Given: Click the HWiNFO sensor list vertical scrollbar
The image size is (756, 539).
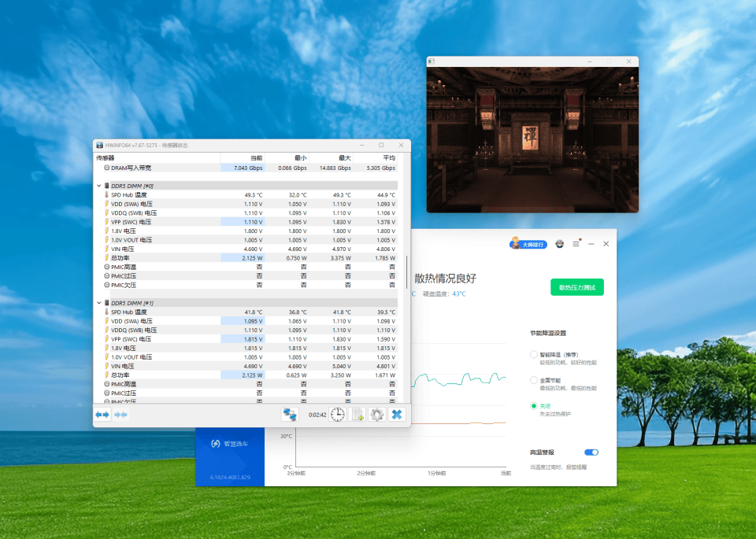Looking at the screenshot, I should pyautogui.click(x=407, y=272).
